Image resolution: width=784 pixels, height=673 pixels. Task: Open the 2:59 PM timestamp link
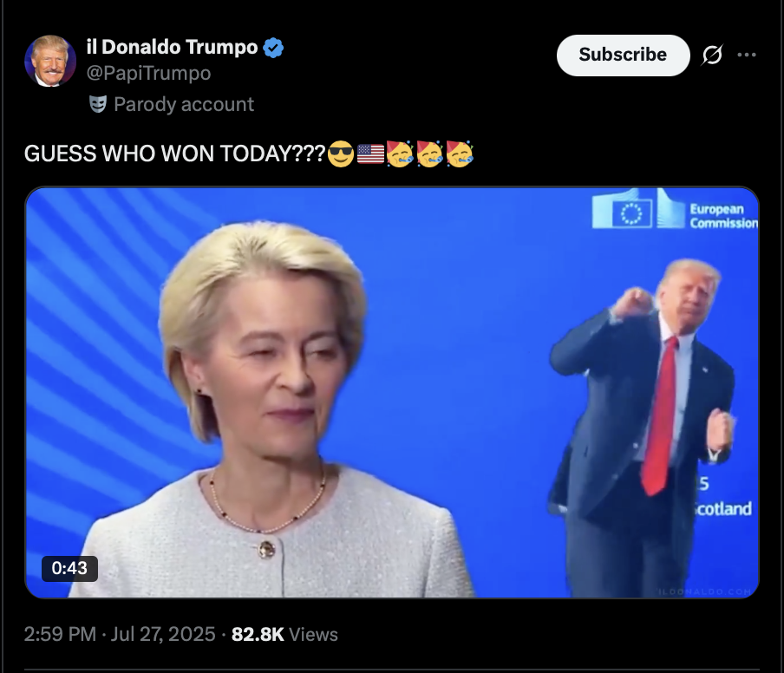click(x=60, y=634)
